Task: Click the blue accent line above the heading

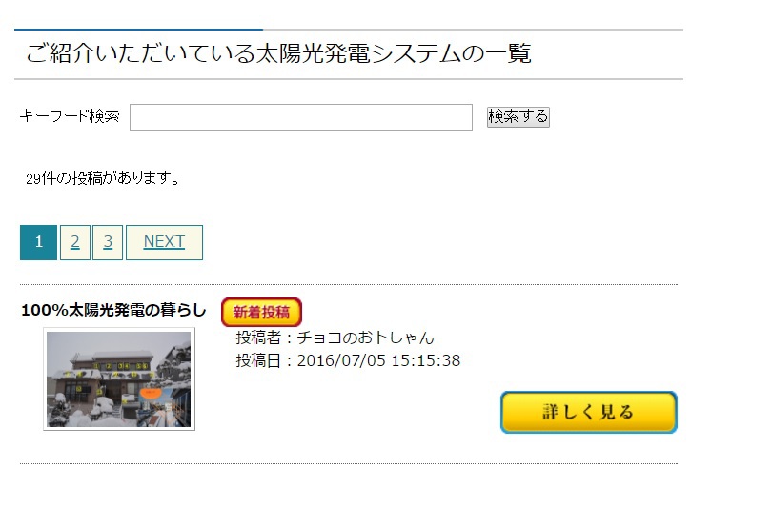Action: (x=138, y=30)
